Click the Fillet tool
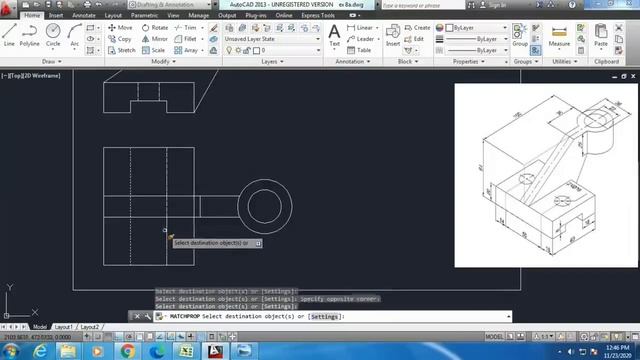Screen dimensions: 640x360 pos(186,39)
